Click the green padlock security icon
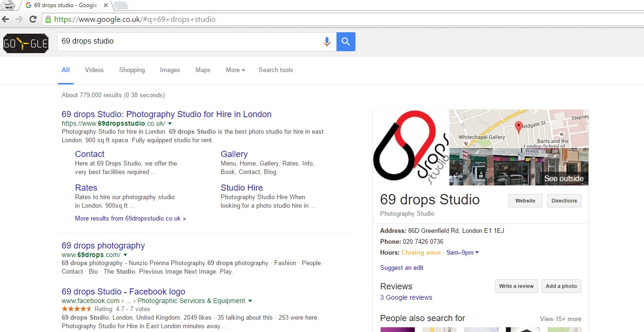The image size is (644, 332). 47,19
